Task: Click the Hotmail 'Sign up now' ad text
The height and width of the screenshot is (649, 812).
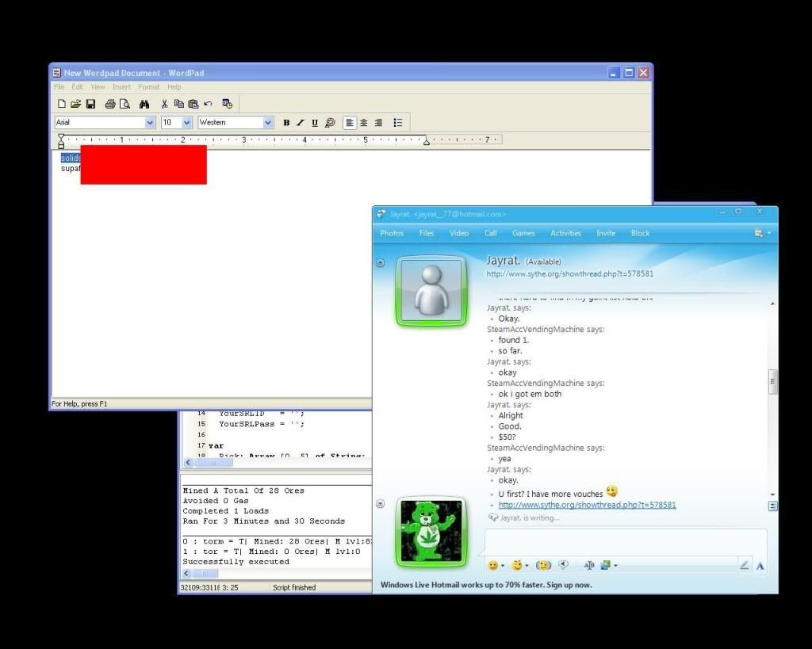Action: click(569, 586)
